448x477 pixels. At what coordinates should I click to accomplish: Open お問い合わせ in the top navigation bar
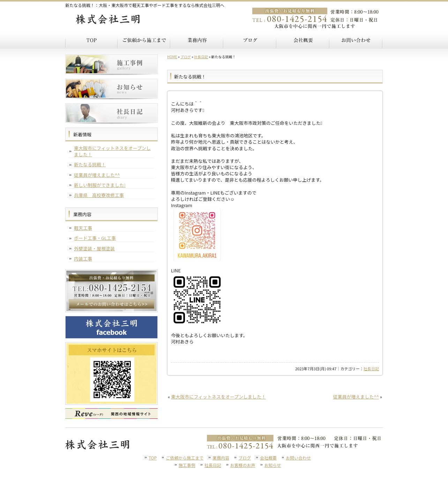point(356,40)
